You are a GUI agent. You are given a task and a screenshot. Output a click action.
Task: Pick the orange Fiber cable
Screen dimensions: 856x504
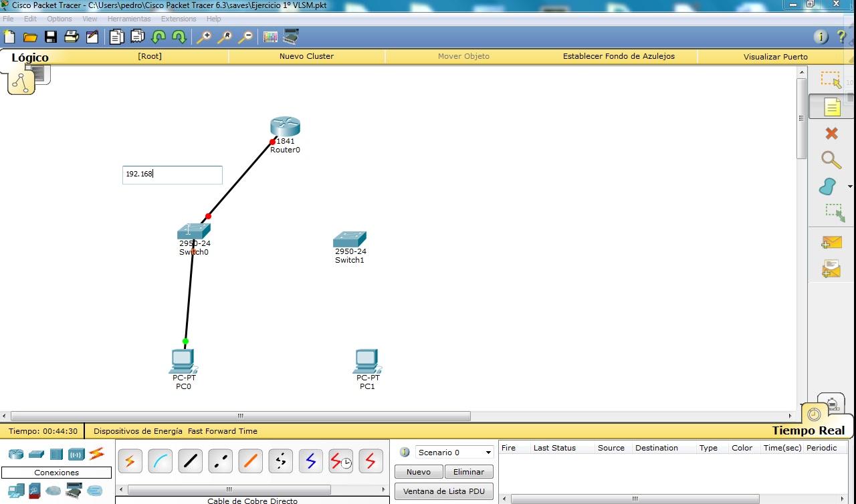click(251, 461)
